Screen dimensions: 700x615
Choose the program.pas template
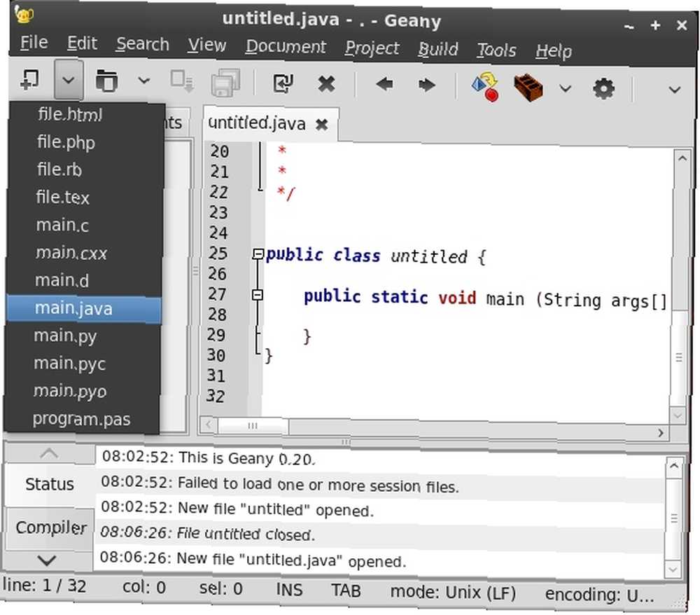82,419
